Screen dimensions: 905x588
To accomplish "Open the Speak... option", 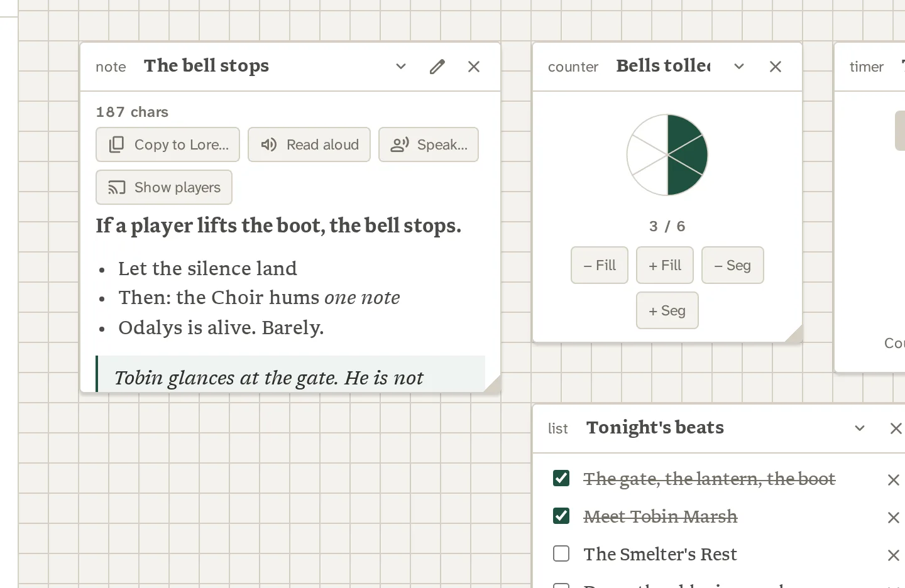I will [429, 144].
